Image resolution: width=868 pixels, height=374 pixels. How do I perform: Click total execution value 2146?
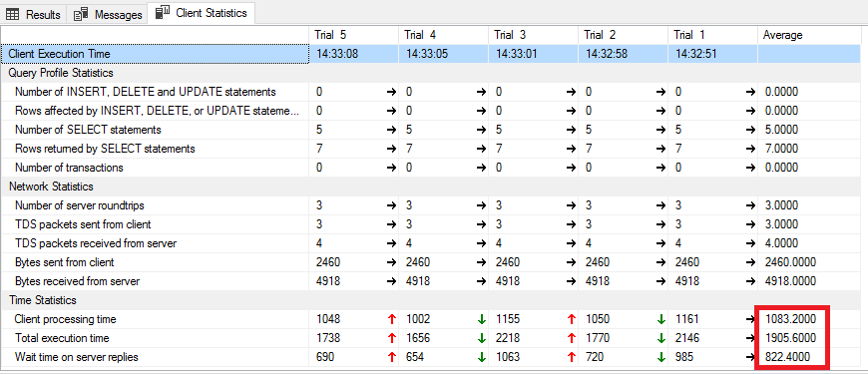coord(687,338)
